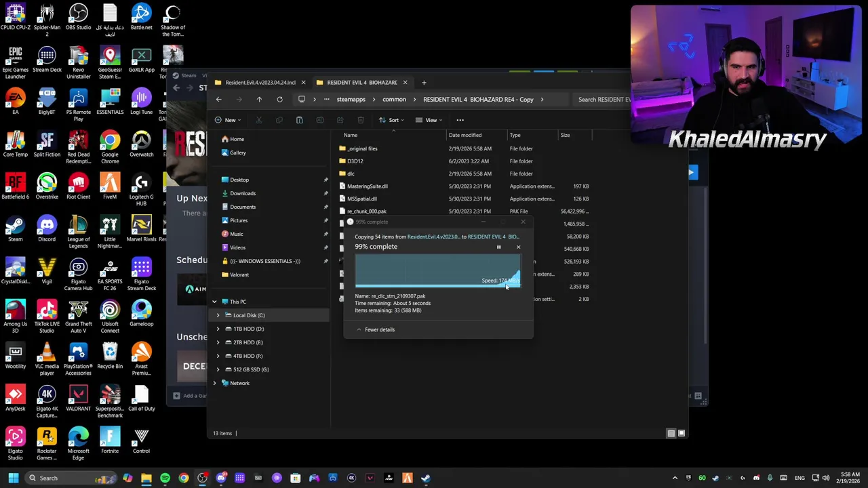Image resolution: width=868 pixels, height=488 pixels.
Task: Expand the 512 GB SSD (G:) node
Action: point(218,369)
